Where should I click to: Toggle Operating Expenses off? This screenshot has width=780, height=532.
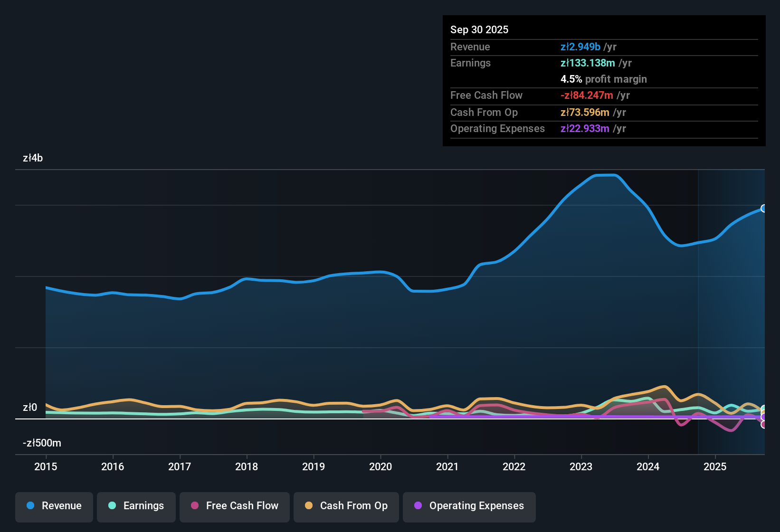469,506
